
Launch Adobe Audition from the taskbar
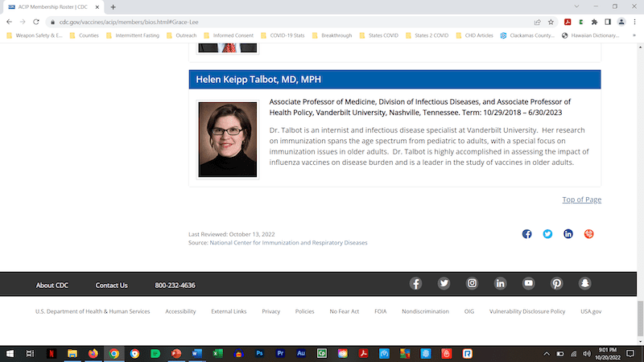300,353
